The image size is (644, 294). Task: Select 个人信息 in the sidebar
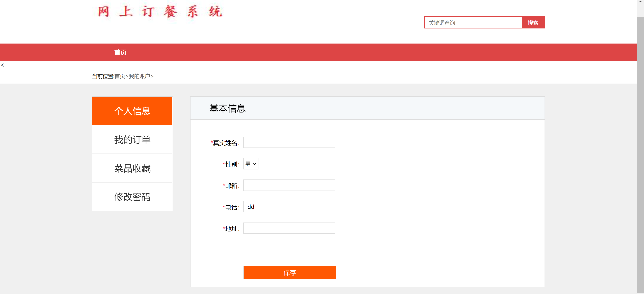pos(132,111)
